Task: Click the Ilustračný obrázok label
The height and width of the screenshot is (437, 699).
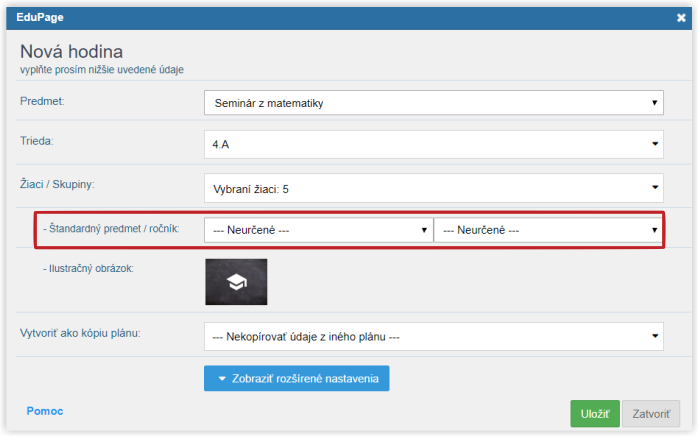Action: pos(88,268)
